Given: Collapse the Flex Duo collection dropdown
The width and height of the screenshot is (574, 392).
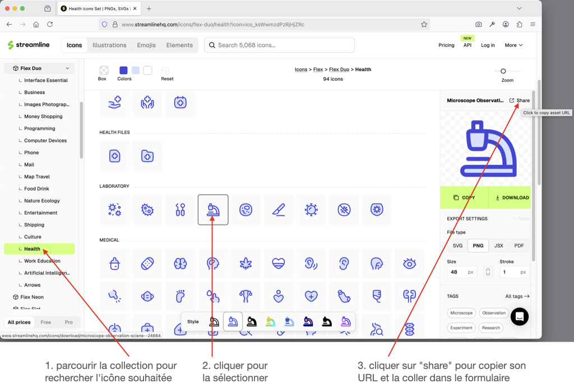Looking at the screenshot, I should coord(67,68).
